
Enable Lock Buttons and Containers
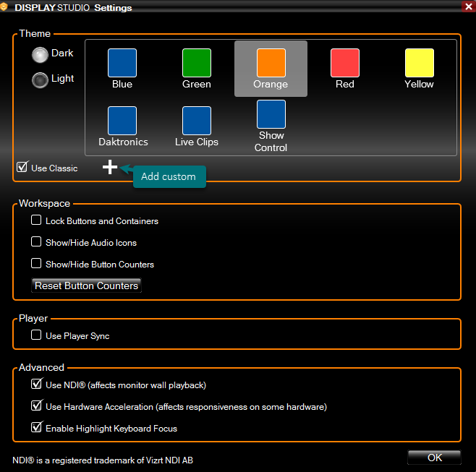tap(36, 220)
